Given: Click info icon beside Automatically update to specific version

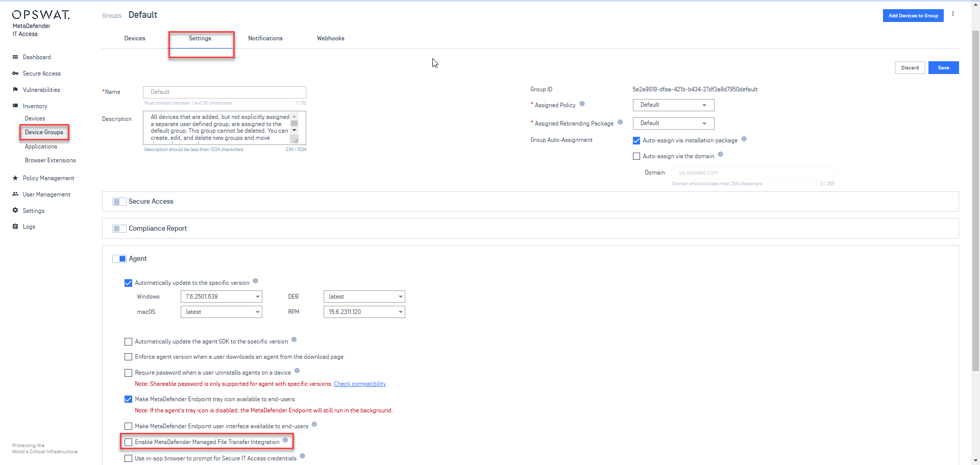Looking at the screenshot, I should [x=255, y=281].
